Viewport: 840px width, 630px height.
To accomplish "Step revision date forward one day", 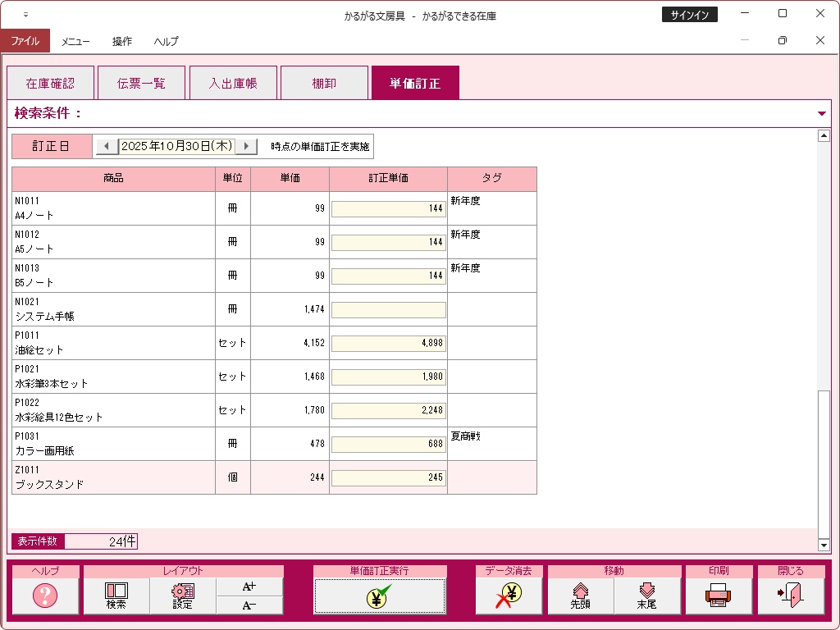I will [246, 146].
